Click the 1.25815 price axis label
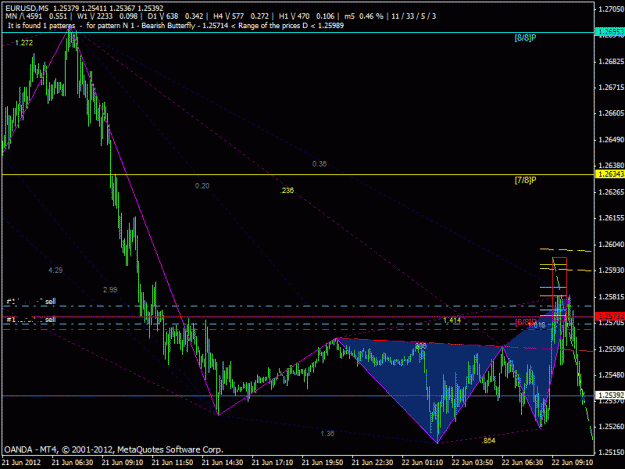 pos(611,297)
